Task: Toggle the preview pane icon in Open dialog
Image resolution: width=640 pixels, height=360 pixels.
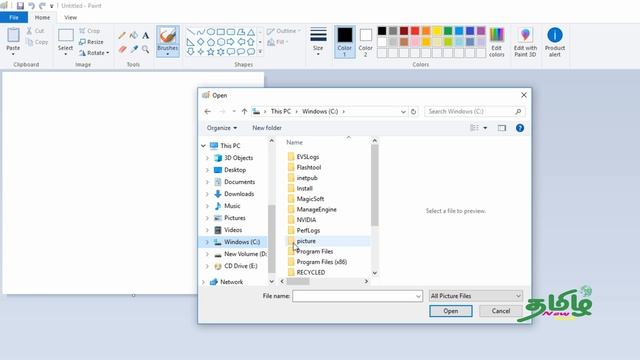Action: point(502,128)
